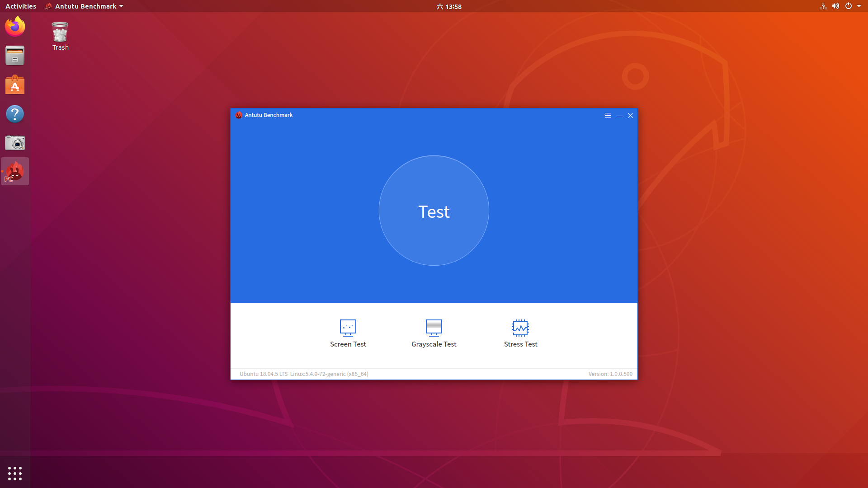Click Activities in the top bar
Viewport: 868px width, 488px height.
pyautogui.click(x=20, y=6)
